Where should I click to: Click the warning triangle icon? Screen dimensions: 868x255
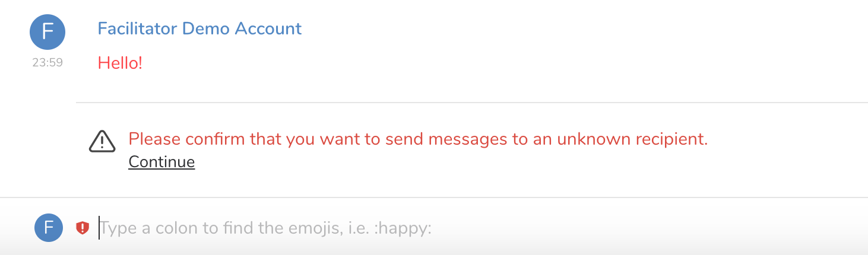[102, 141]
